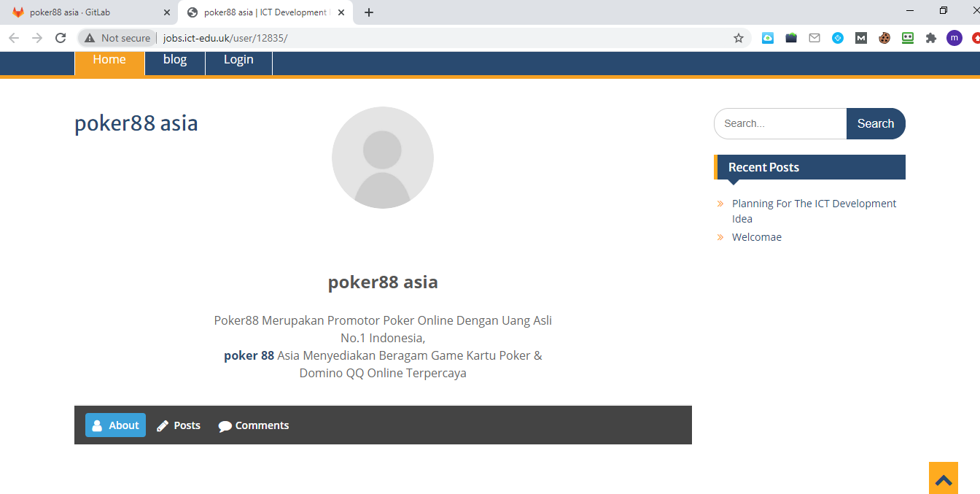Click the scroll-to-top arrow button
Image resolution: width=980 pixels, height=494 pixels.
943,479
